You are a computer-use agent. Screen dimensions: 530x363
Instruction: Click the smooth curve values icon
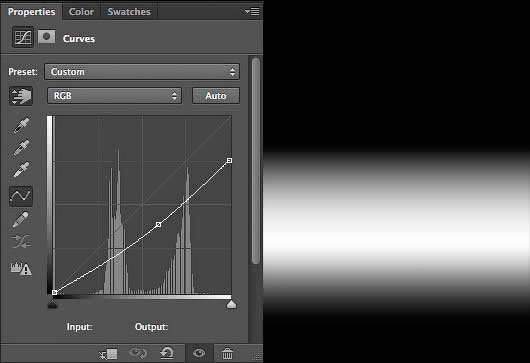click(x=21, y=241)
